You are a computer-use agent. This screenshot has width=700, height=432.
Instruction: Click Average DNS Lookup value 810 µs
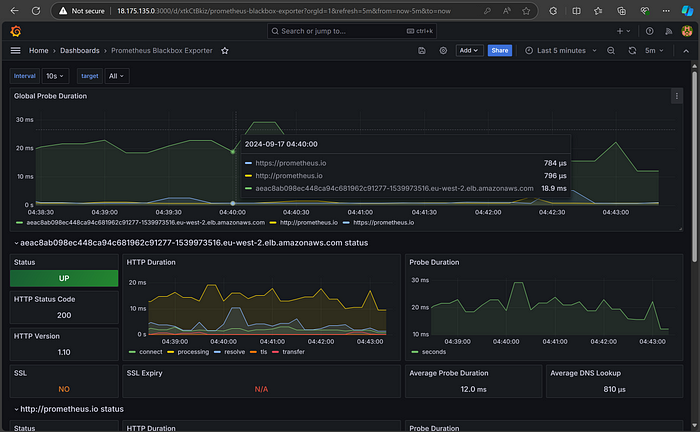614,389
